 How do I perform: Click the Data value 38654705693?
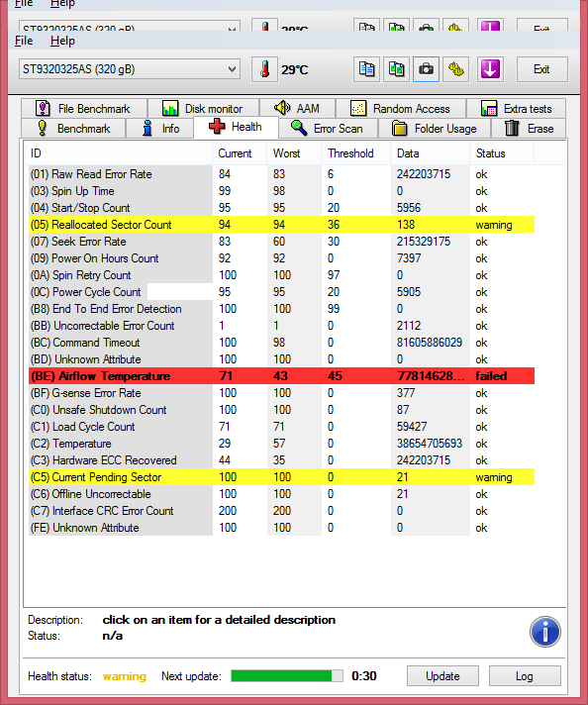pyautogui.click(x=430, y=444)
